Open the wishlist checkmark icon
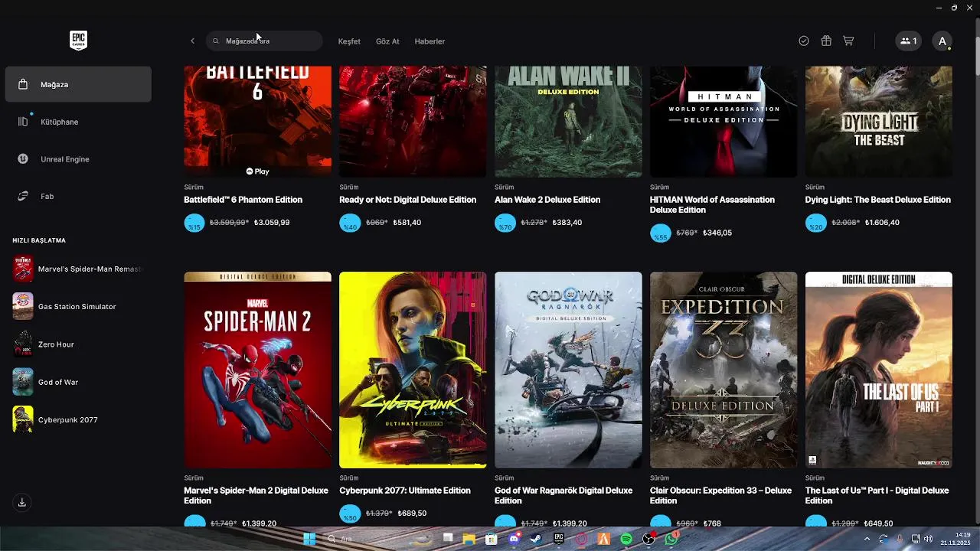 pyautogui.click(x=804, y=41)
